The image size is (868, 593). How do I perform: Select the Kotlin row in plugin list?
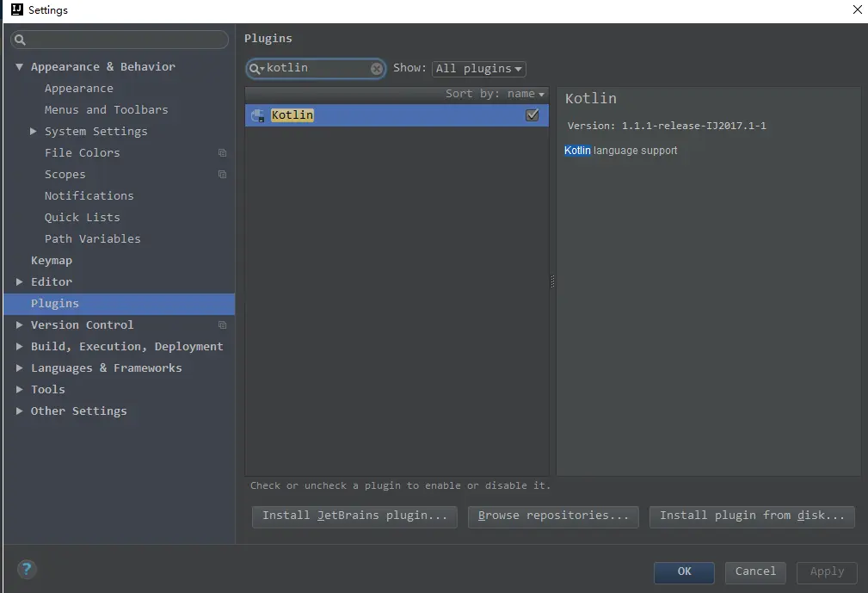click(x=397, y=115)
